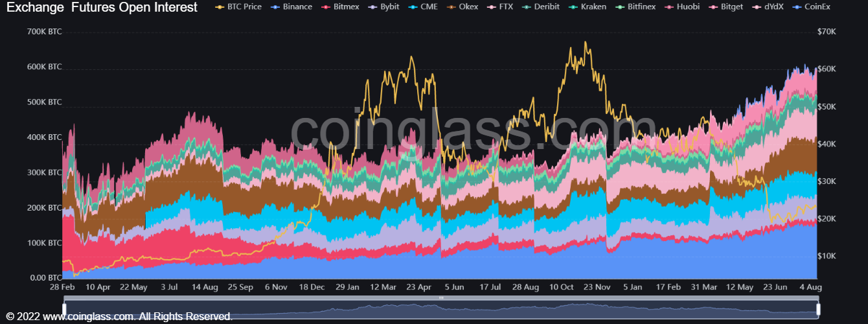Click the 0.00 BTC axis label
Image resolution: width=868 pixels, height=324 pixels.
point(45,278)
